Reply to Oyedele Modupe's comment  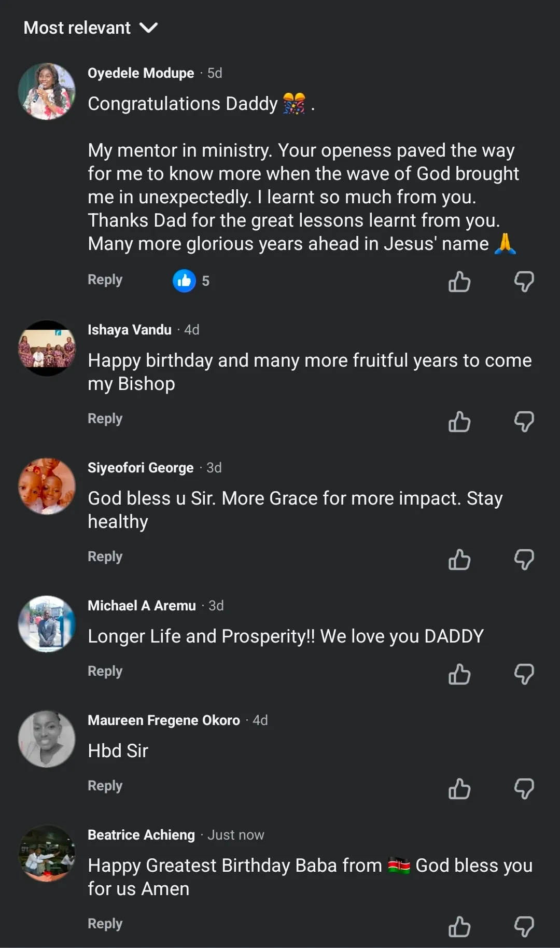click(x=105, y=280)
